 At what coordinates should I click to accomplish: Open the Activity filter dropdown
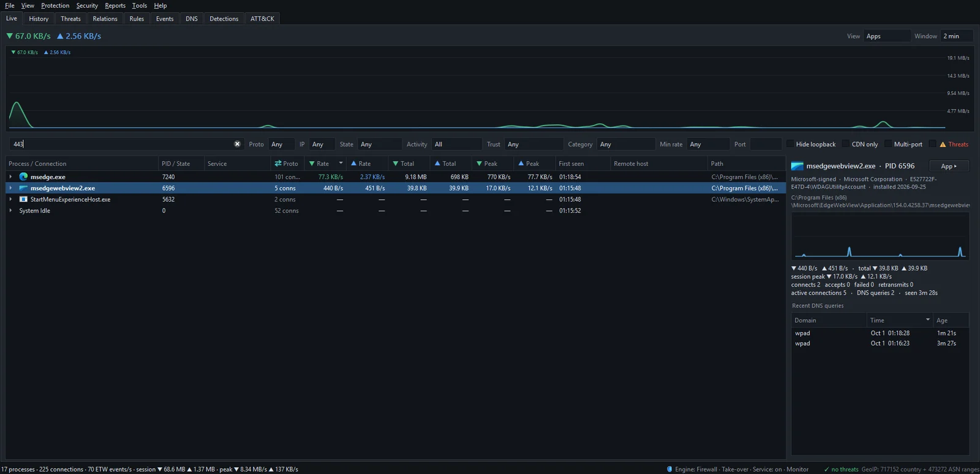pos(456,144)
